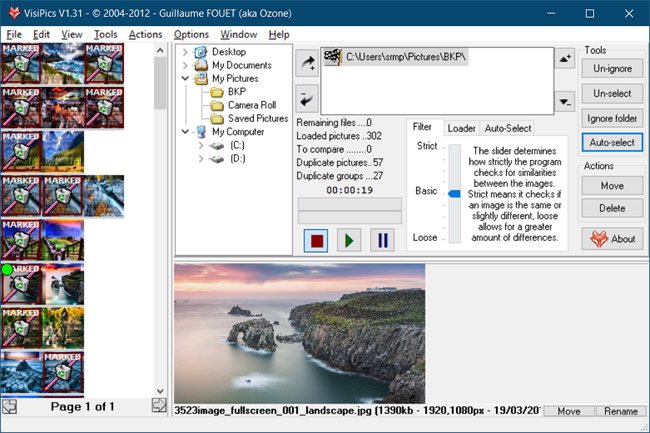The height and width of the screenshot is (433, 650).
Task: Open the Tools menu
Action: click(x=105, y=34)
